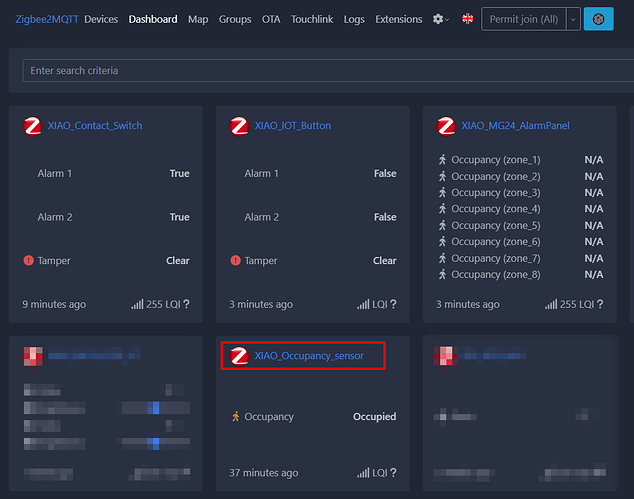
Task: Click the Occupancy (zone_8) N/A value
Action: tap(594, 275)
